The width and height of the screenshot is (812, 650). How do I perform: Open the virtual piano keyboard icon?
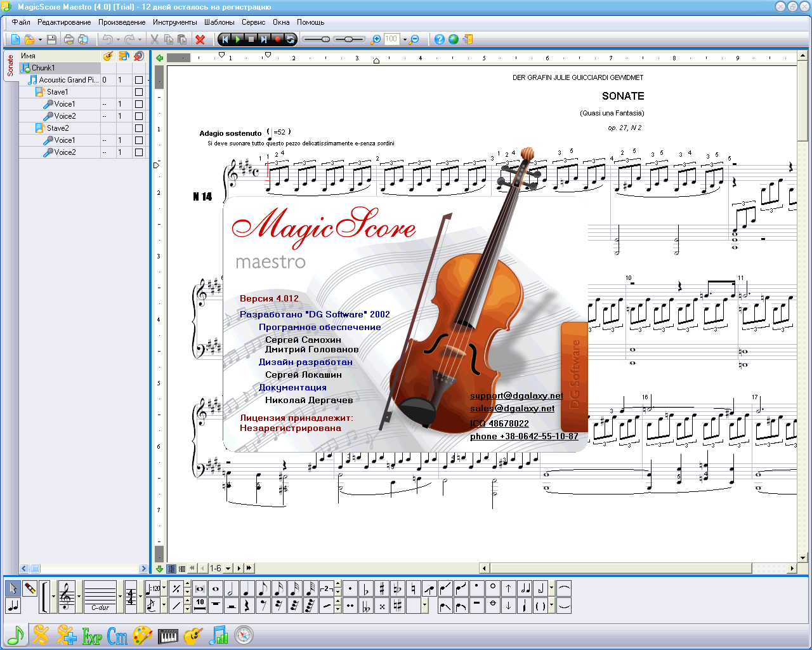[x=167, y=635]
